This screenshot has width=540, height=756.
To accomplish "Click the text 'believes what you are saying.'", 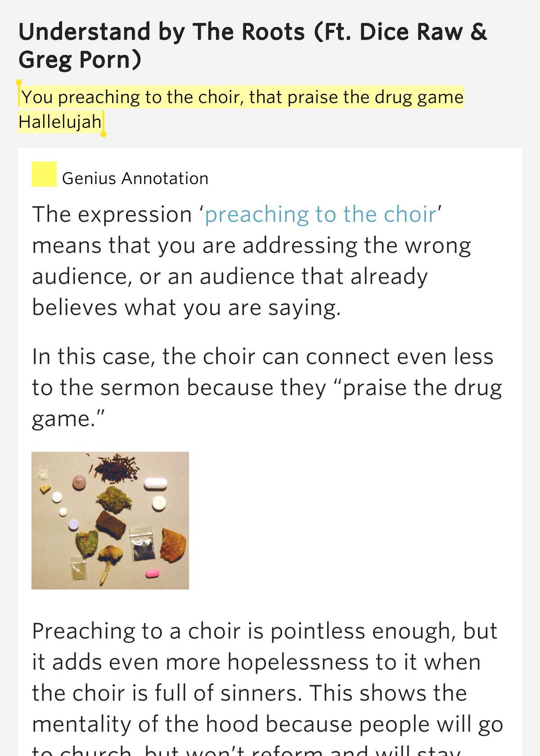I will [186, 308].
